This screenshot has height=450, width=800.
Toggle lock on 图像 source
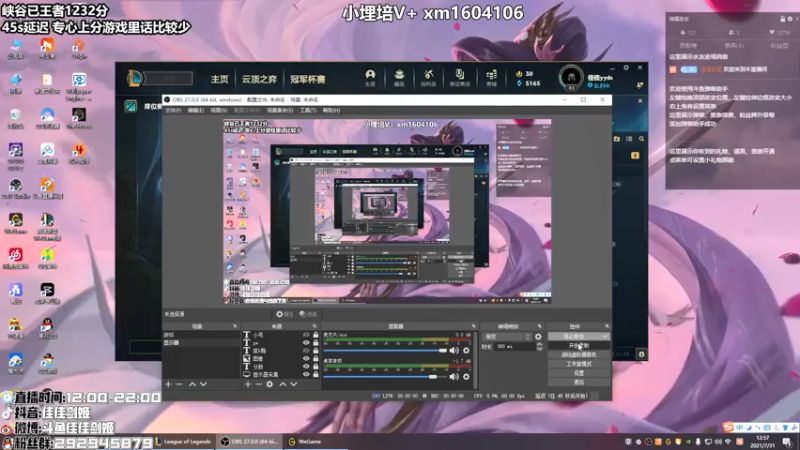pyautogui.click(x=315, y=359)
